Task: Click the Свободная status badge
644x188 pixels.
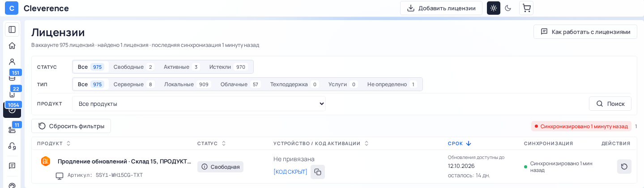Action: click(x=220, y=167)
